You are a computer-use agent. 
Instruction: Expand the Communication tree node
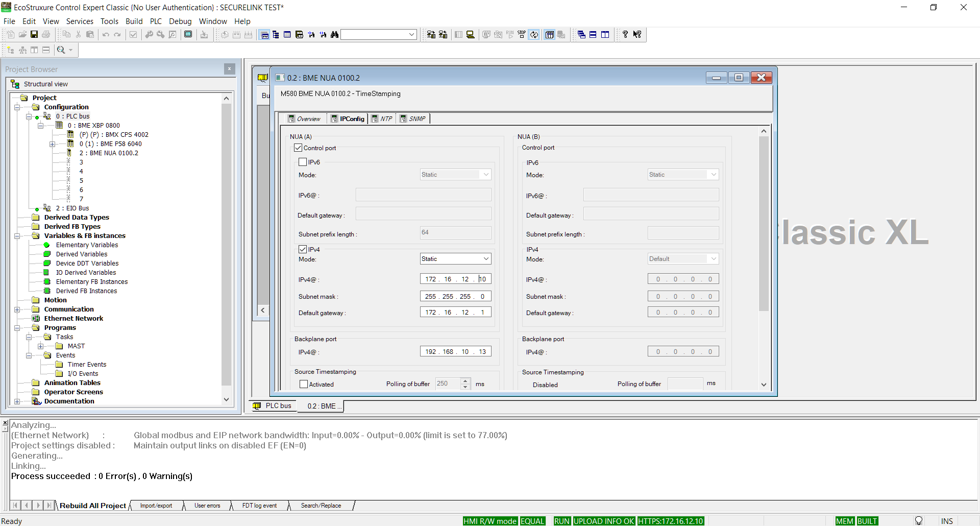[x=17, y=309]
